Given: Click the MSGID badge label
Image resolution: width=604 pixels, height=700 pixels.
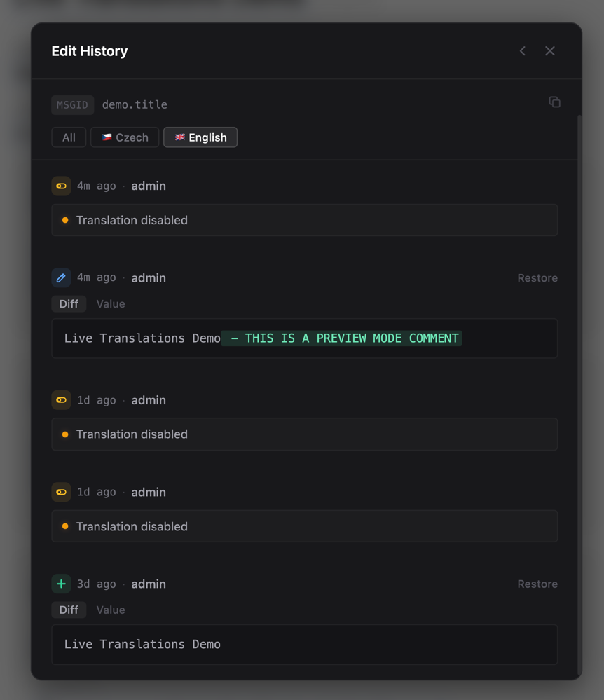Looking at the screenshot, I should (72, 104).
